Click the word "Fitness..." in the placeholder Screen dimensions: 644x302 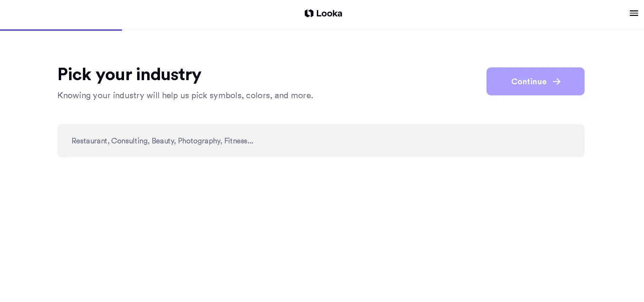[239, 141]
